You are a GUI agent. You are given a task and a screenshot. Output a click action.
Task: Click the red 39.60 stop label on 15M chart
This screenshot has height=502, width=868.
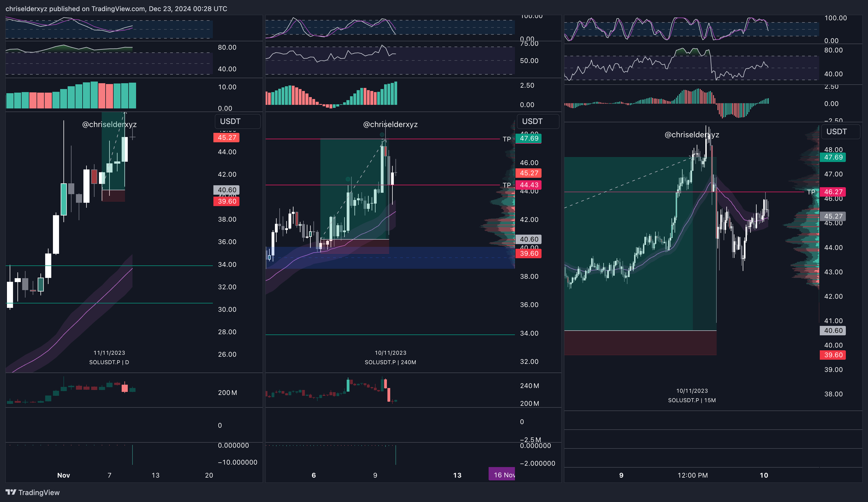833,355
